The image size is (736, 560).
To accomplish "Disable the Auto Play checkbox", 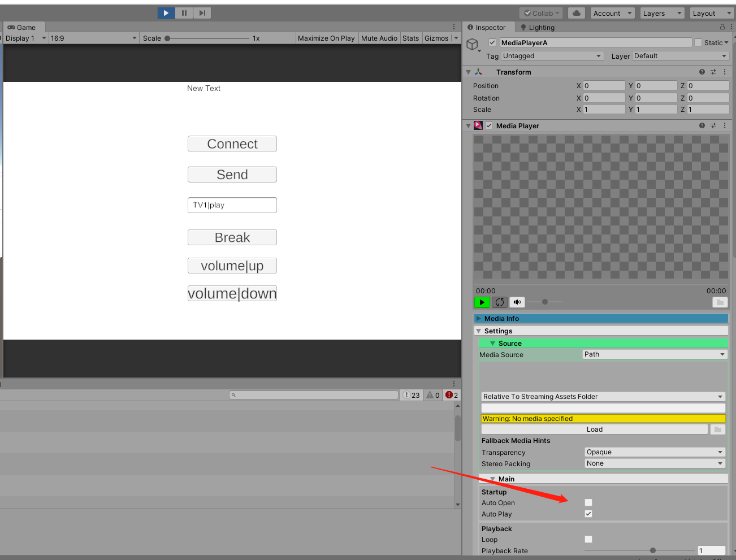I will (x=588, y=514).
